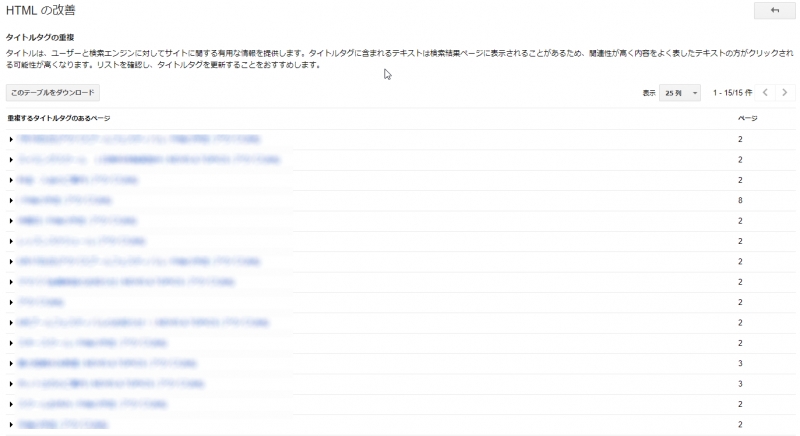Expand the first row's disclosure triangle
Viewport: 800px width, 436px height.
click(x=10, y=139)
